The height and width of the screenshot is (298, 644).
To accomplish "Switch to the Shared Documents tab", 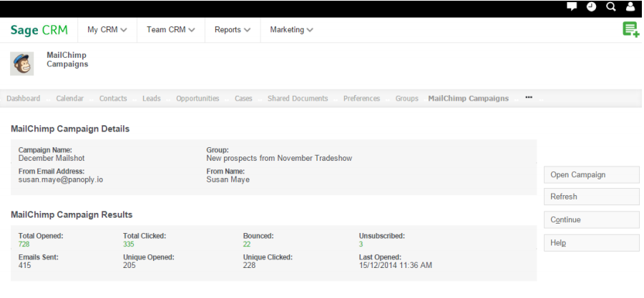I will [x=298, y=99].
